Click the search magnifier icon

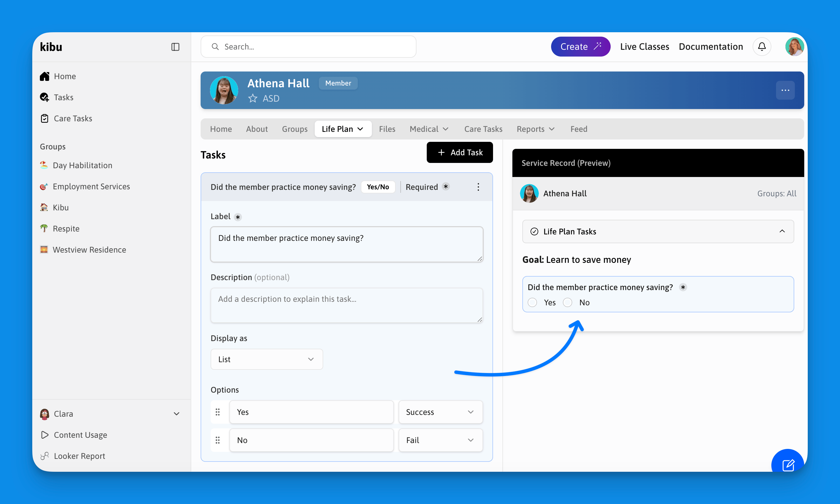tap(215, 47)
